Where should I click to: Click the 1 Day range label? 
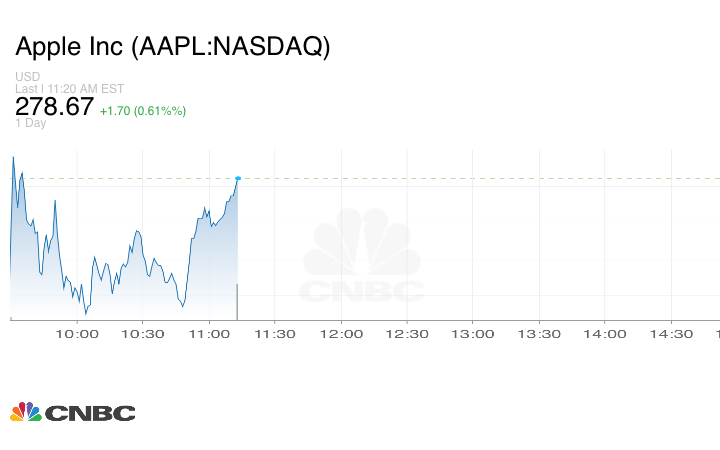(x=31, y=124)
